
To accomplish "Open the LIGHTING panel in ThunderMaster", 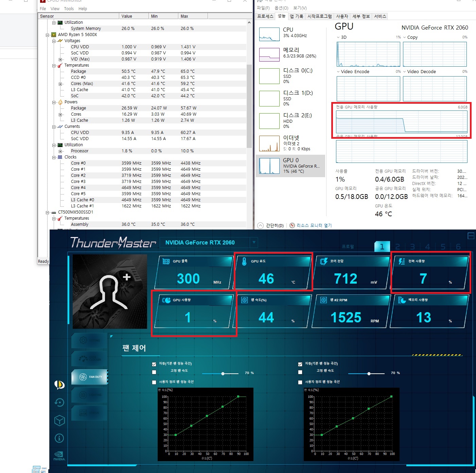I will [x=89, y=395].
